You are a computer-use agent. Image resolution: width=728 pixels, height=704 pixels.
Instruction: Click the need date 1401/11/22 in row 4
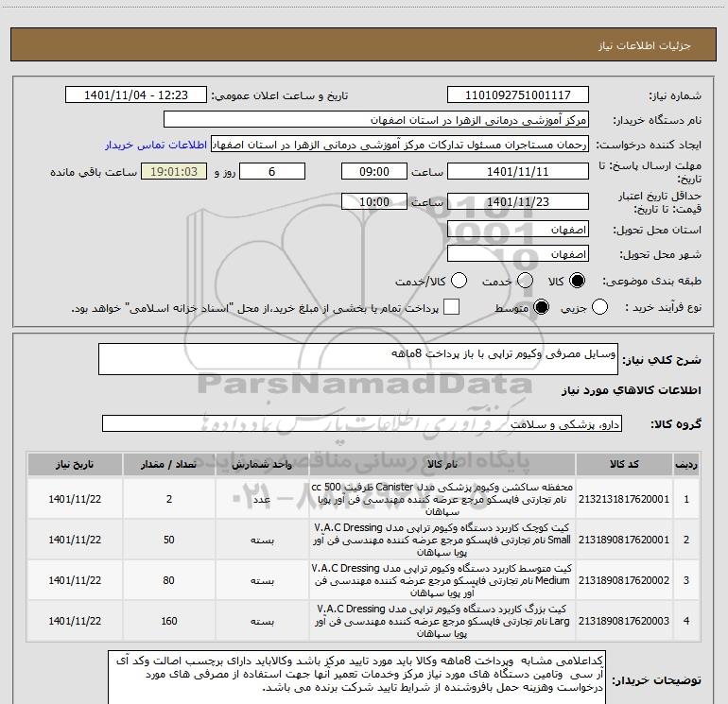point(75,621)
